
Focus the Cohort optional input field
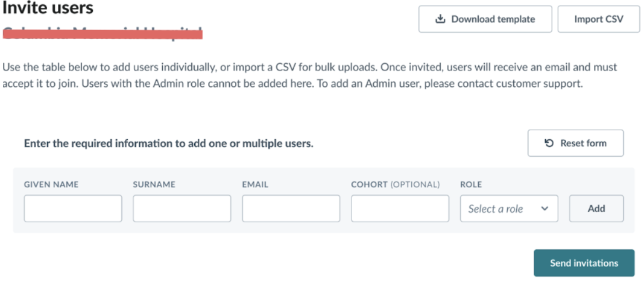click(400, 208)
